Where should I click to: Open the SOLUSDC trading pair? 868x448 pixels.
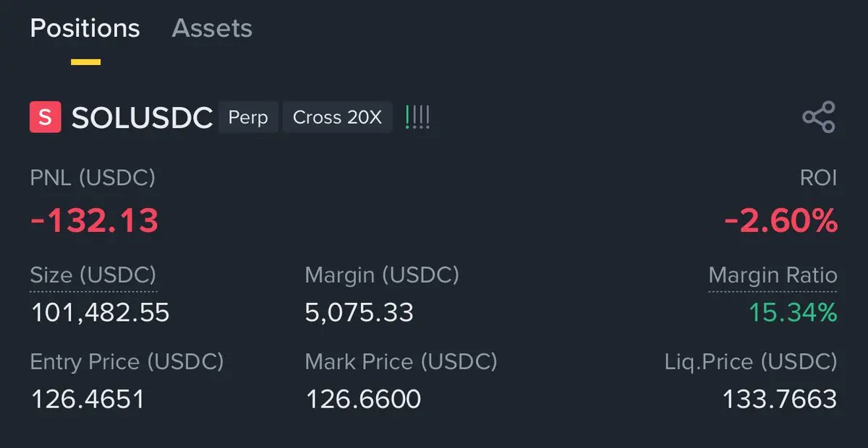[x=142, y=118]
